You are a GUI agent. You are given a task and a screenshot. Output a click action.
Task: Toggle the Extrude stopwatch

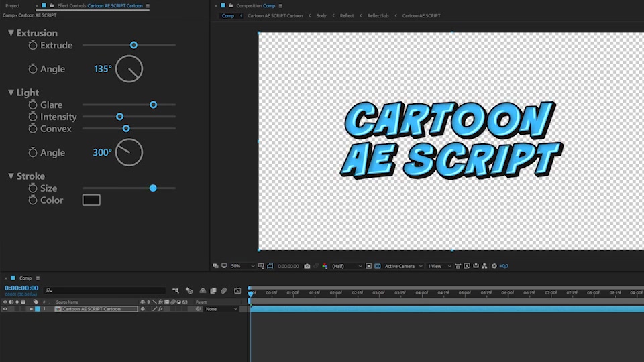[x=33, y=45]
